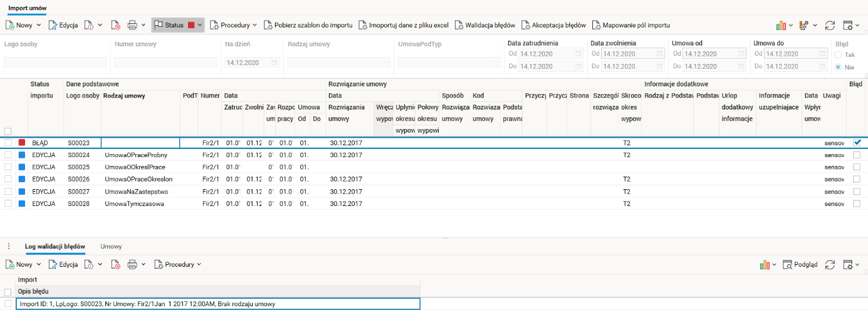Click the Logo osoby filter input field

tap(55, 62)
